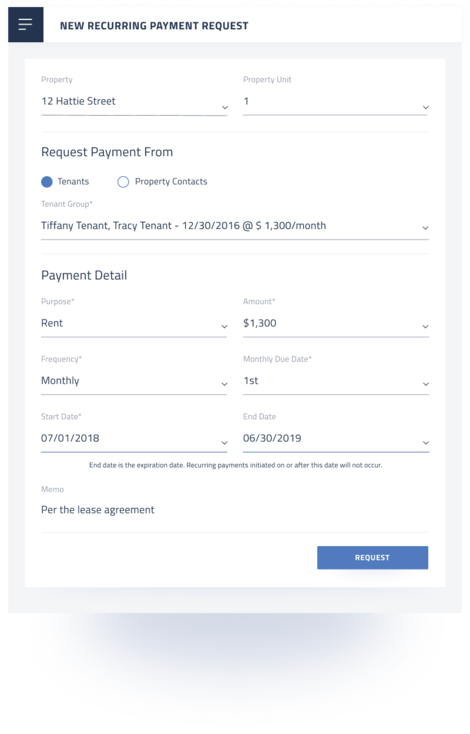Click the Memo field text

(98, 510)
